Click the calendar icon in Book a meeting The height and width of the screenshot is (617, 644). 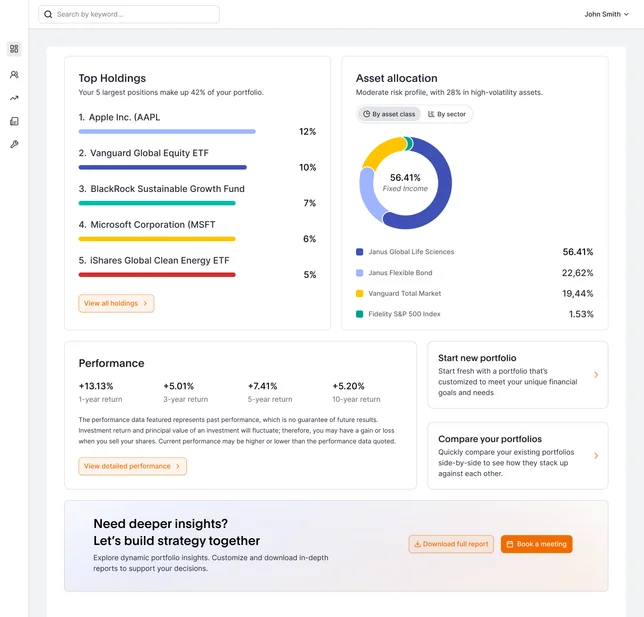[510, 544]
